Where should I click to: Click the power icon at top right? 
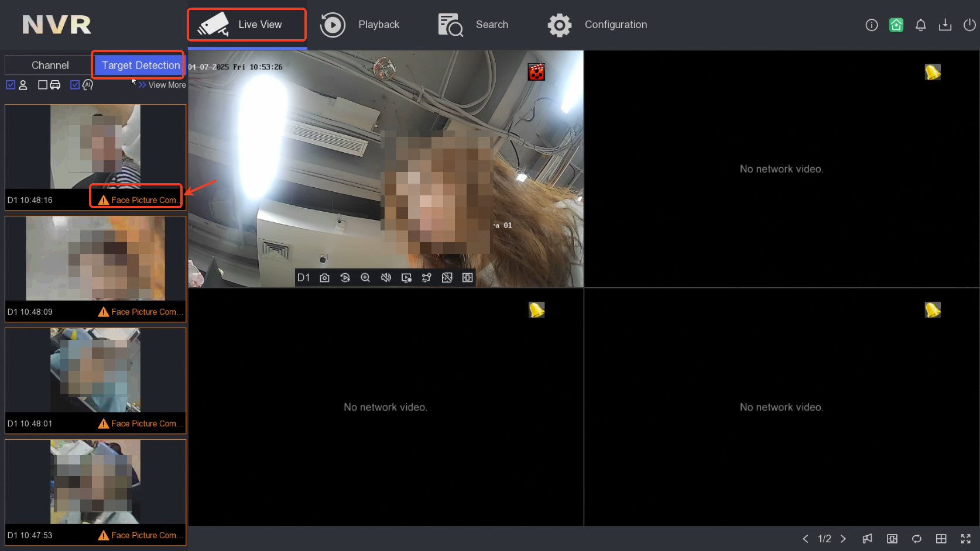tap(969, 25)
